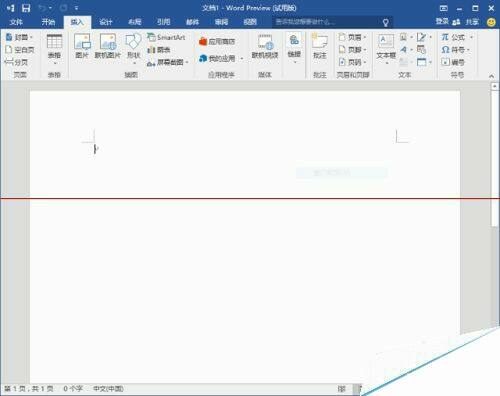The image size is (500, 396).
Task: Insert a SmartArt graphic
Action: click(x=166, y=37)
